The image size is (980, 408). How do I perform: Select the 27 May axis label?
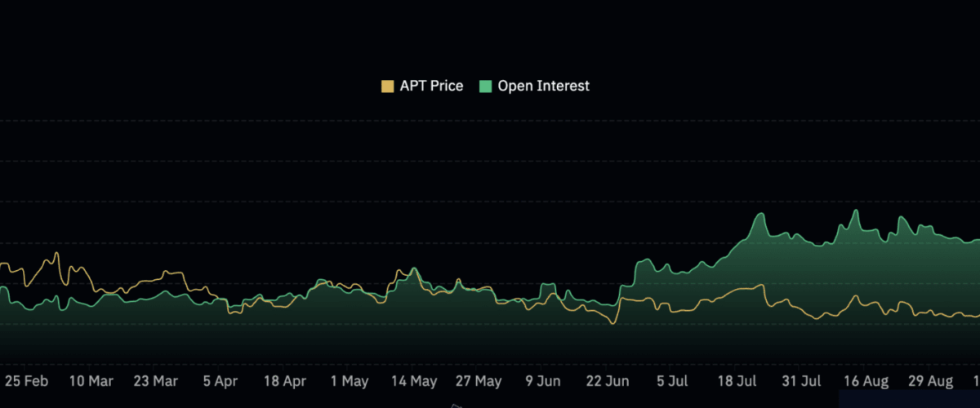pos(479,381)
